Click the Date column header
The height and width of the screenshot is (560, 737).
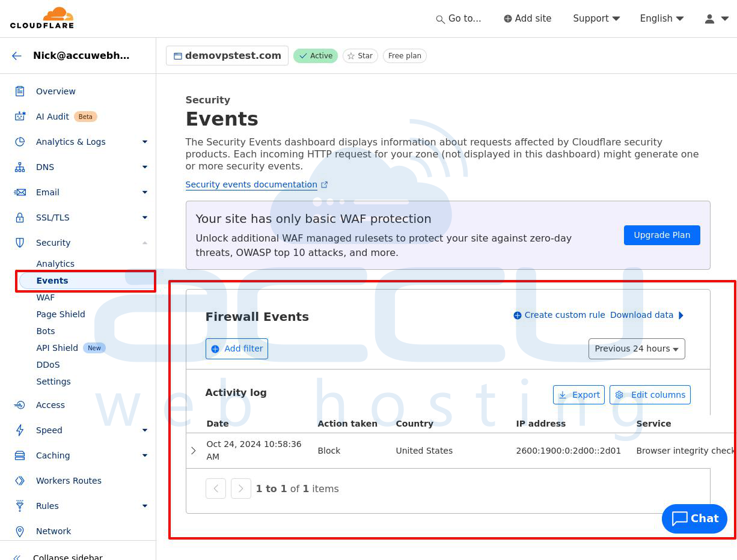click(x=218, y=424)
